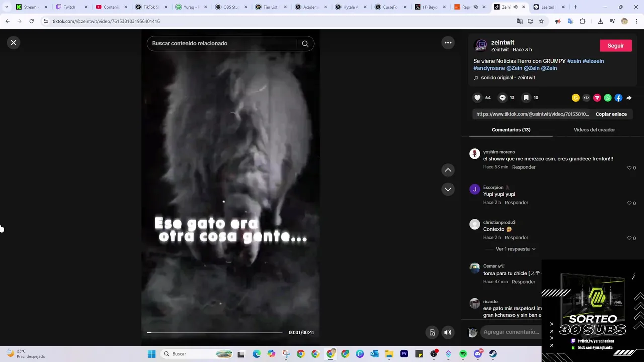The image size is (644, 362).
Task: Seek on the video progress bar
Action: [x=214, y=332]
